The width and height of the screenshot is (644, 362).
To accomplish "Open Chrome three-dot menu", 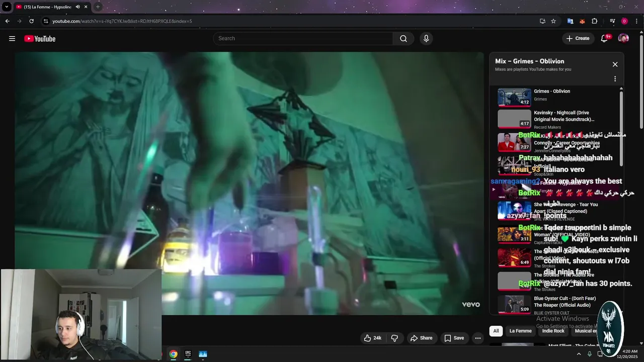I will [x=636, y=21].
